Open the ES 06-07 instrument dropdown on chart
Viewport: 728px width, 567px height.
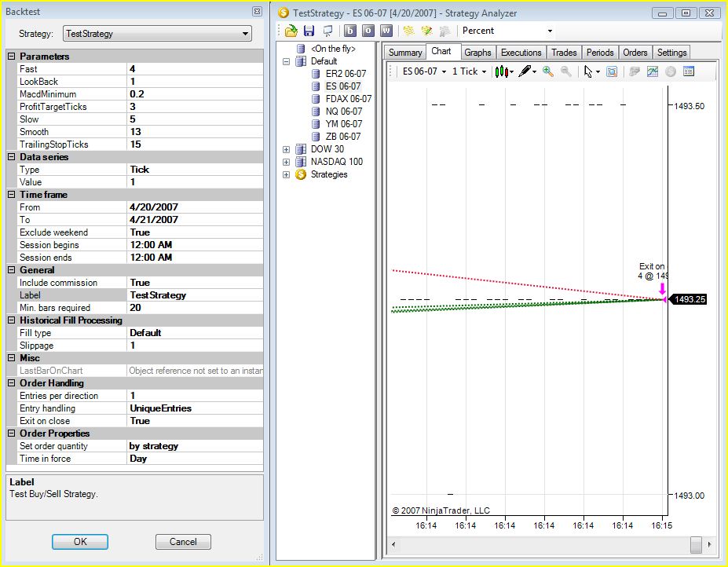pos(424,71)
